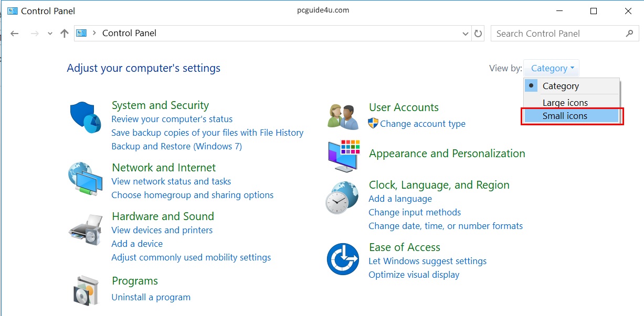
Task: Choose Large icons from View by menu
Action: pyautogui.click(x=565, y=103)
